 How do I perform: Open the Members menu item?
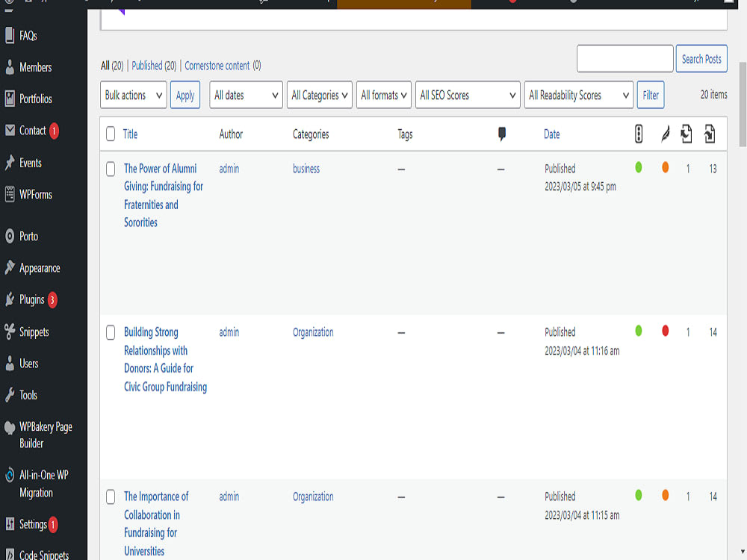coord(36,67)
